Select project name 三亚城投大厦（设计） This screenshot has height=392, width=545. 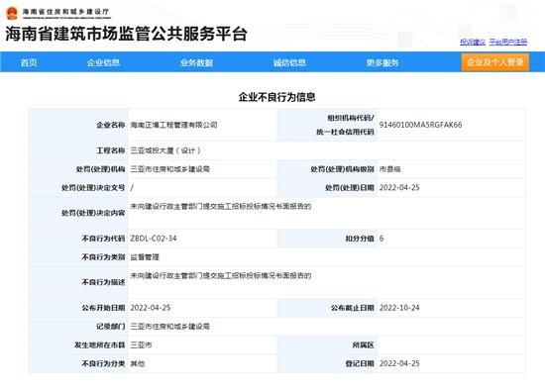tap(165, 150)
